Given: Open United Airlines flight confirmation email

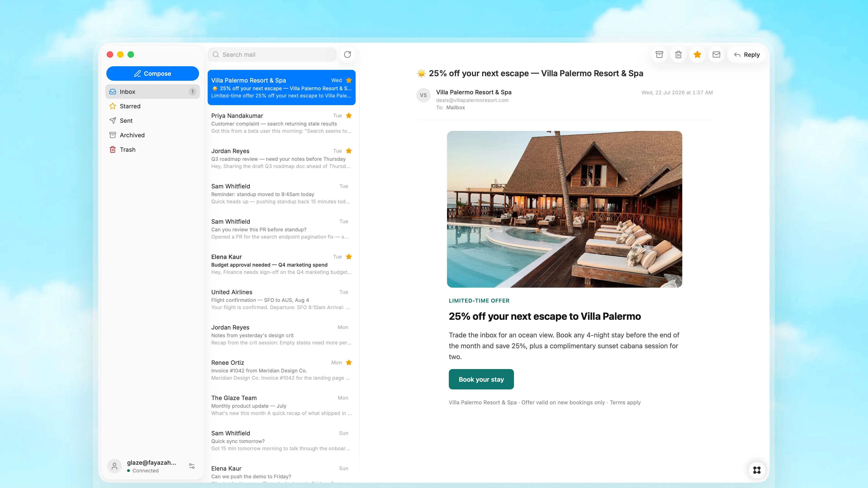Looking at the screenshot, I should 281,299.
